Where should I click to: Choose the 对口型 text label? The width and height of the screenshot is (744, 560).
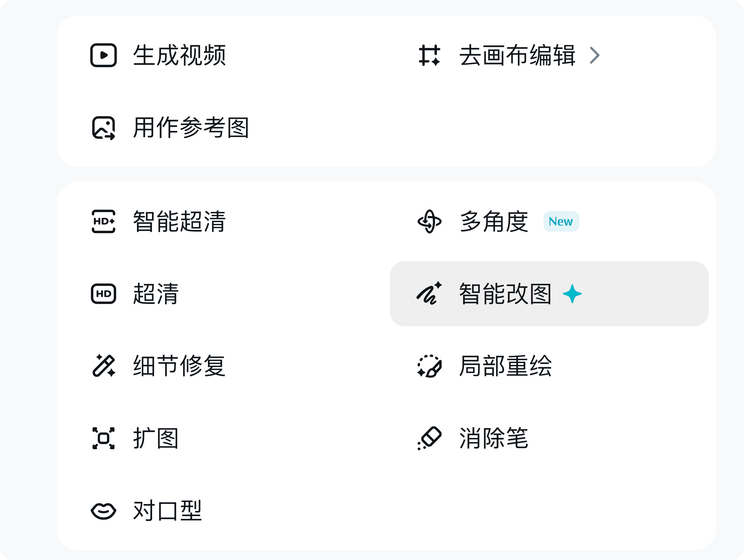click(x=168, y=511)
